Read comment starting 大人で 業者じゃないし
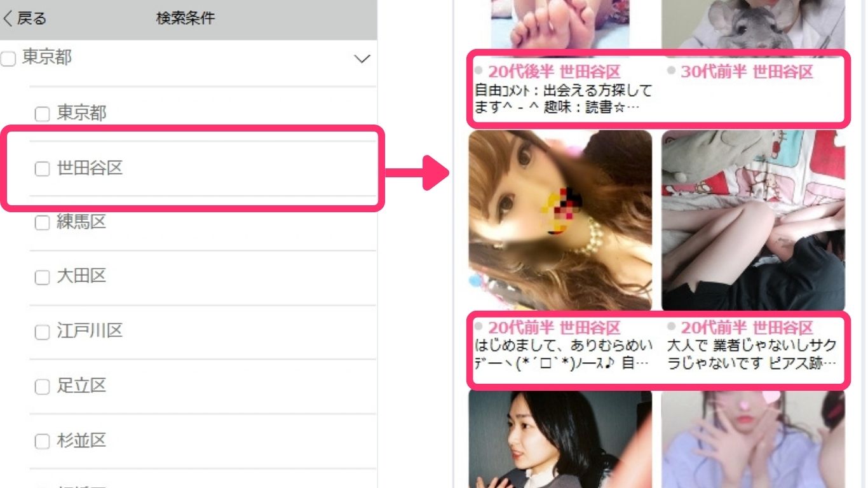868x488 pixels. click(x=752, y=355)
